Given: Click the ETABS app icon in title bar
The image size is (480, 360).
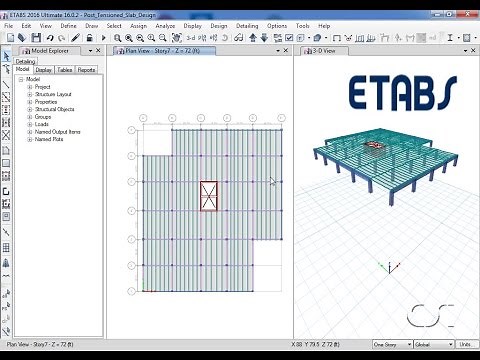Looking at the screenshot, I should tap(4, 15).
